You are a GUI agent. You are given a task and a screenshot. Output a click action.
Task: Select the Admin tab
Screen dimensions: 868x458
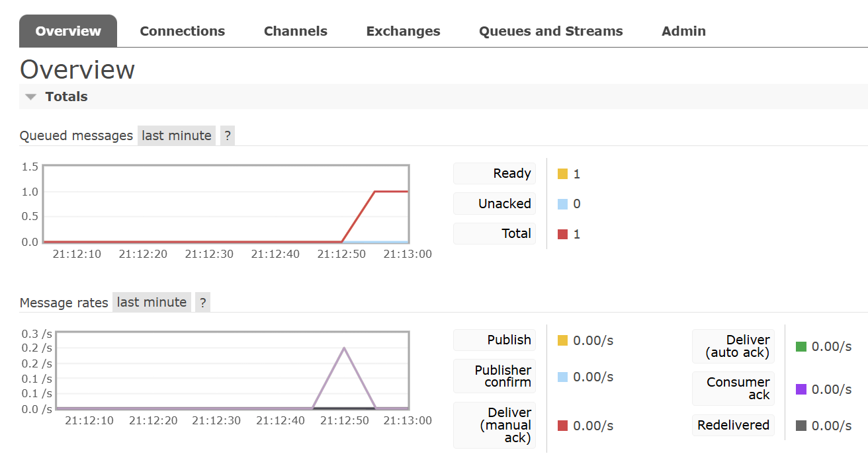pyautogui.click(x=683, y=31)
